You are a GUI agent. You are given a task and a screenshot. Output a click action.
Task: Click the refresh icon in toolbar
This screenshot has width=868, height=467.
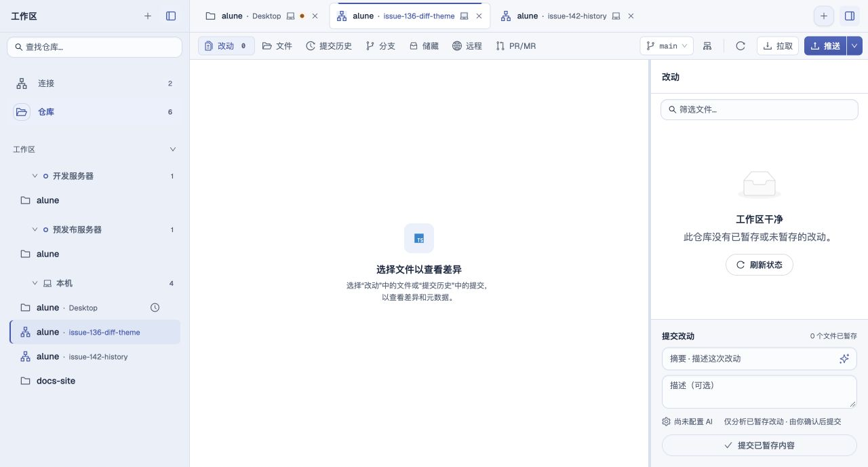click(741, 45)
